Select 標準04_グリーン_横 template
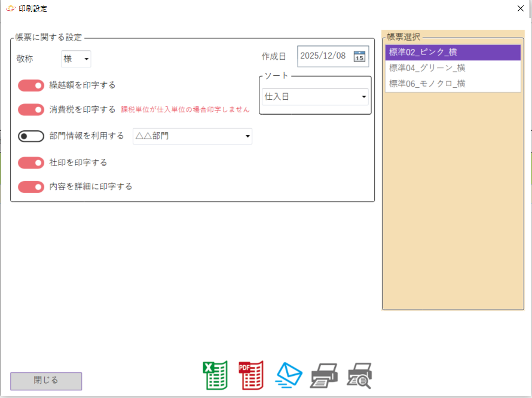532x398 pixels. 452,68
